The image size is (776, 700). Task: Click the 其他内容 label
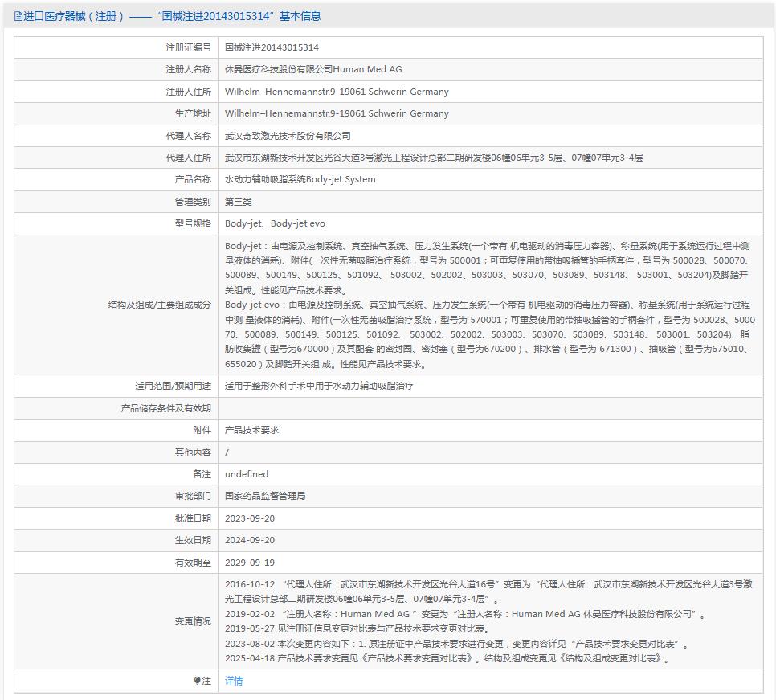193,452
